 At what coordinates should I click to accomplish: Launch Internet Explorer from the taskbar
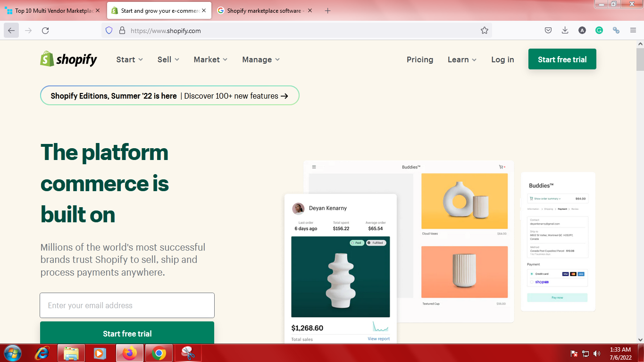(43, 353)
